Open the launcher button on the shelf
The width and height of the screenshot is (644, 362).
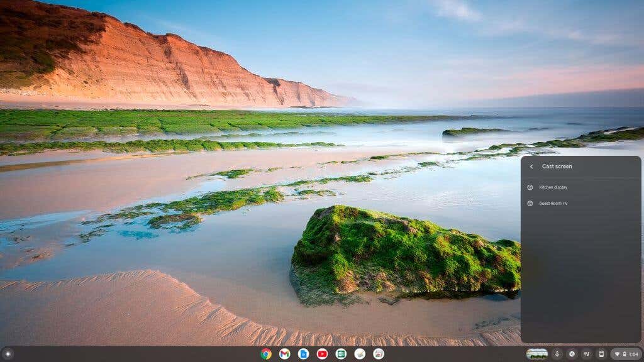8,354
